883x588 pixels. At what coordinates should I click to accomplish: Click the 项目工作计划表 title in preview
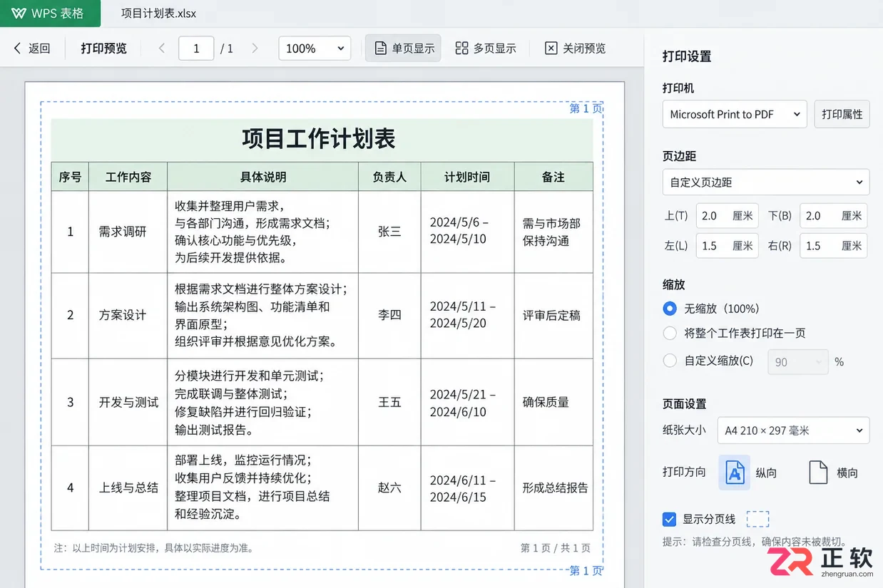coord(319,138)
